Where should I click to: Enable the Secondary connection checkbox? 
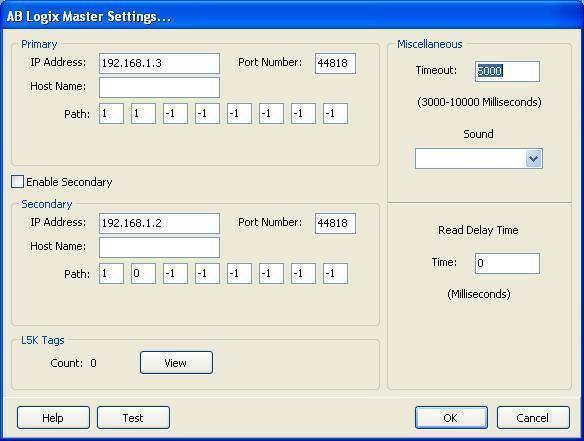pyautogui.click(x=18, y=182)
